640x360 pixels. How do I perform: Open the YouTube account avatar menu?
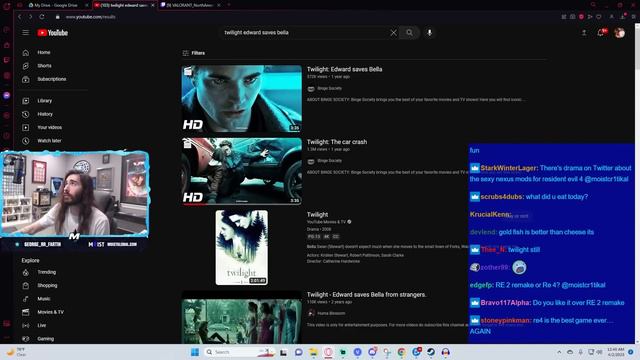click(619, 33)
